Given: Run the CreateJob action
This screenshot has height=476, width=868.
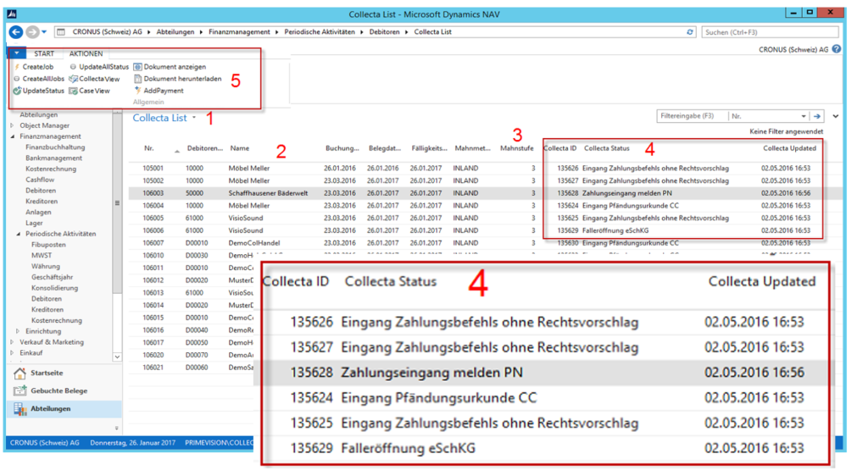Looking at the screenshot, I should (x=33, y=67).
